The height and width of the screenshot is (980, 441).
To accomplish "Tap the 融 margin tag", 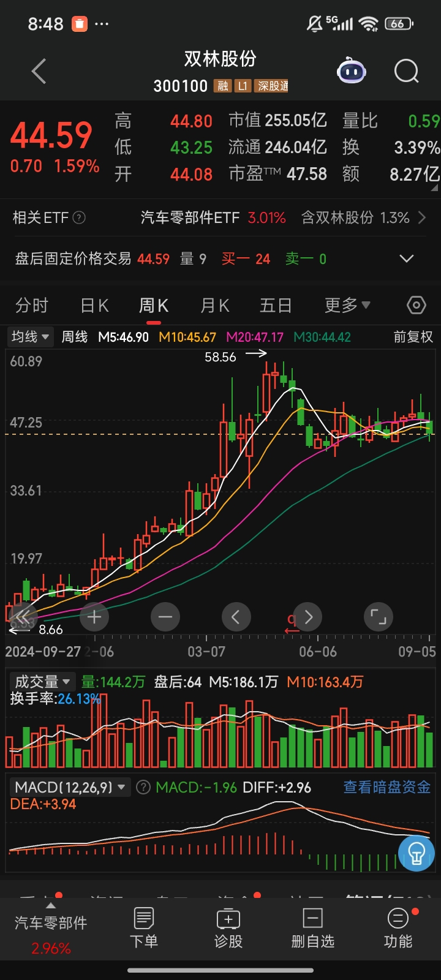I will tap(222, 86).
